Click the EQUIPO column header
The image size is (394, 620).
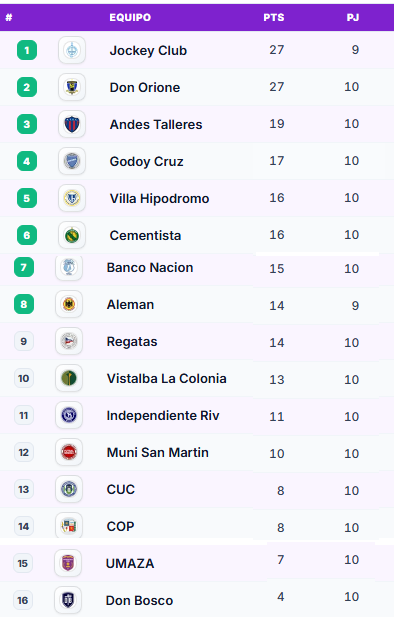click(x=130, y=17)
